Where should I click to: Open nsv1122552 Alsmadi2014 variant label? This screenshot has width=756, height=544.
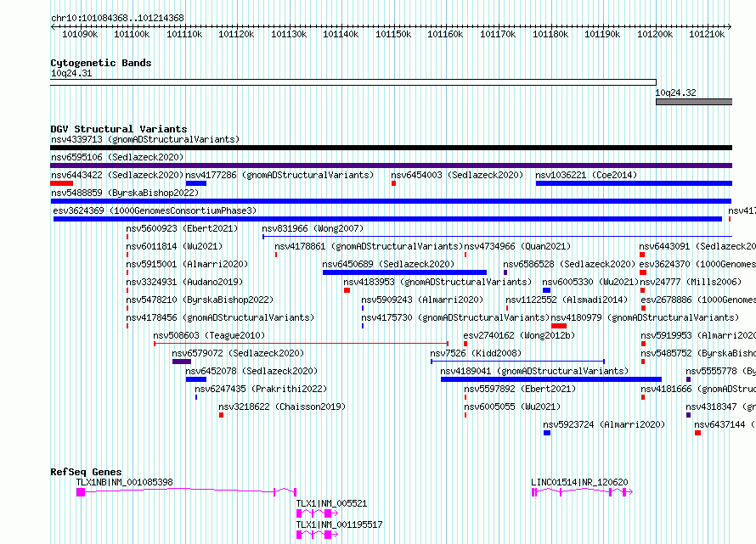[567, 300]
